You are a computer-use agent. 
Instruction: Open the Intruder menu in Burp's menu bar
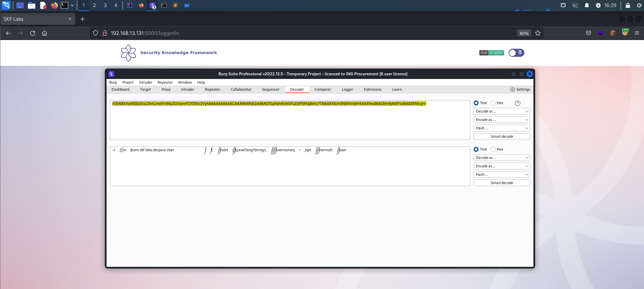(x=146, y=82)
